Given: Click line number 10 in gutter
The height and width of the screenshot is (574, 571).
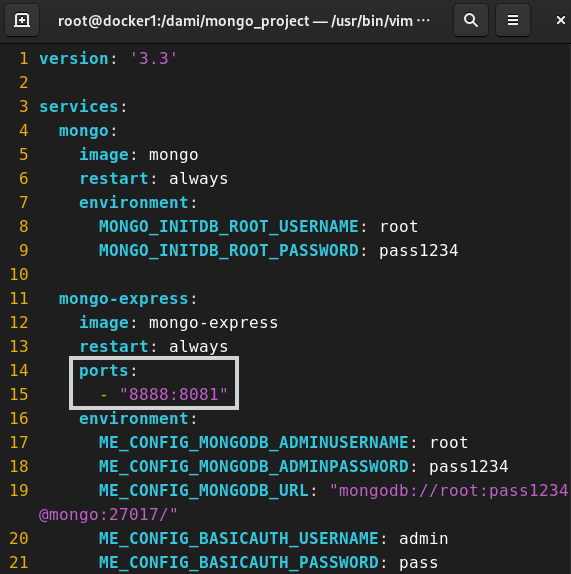Looking at the screenshot, I should point(19,275).
